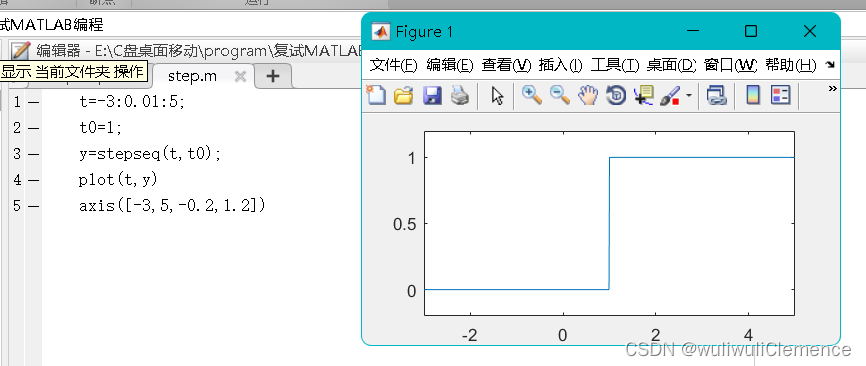
Task: Select the Edit Plot arrow tool
Action: click(x=498, y=96)
